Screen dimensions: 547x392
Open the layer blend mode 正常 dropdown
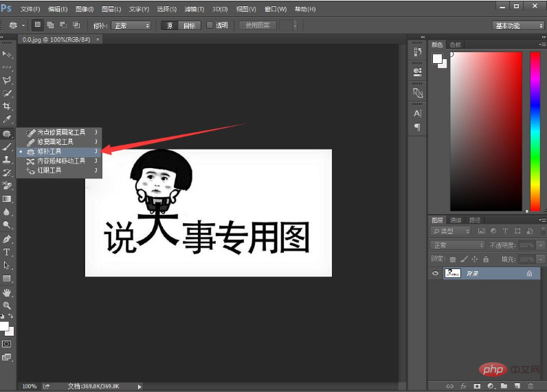457,245
